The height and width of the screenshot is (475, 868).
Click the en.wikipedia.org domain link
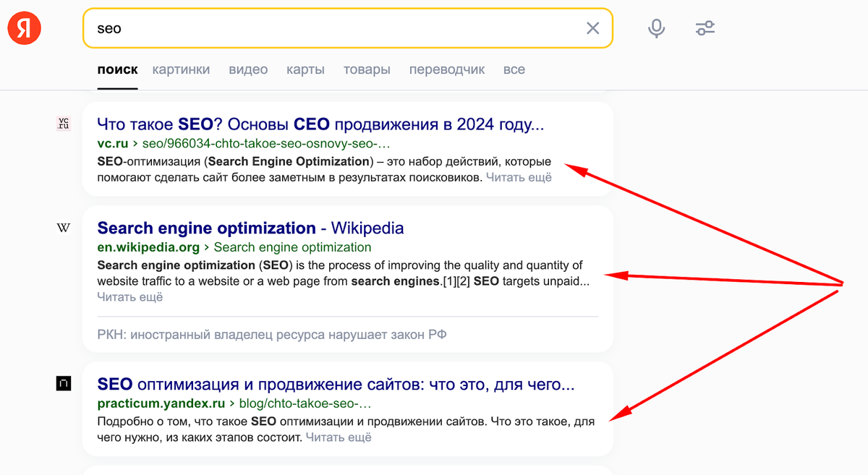tap(148, 247)
